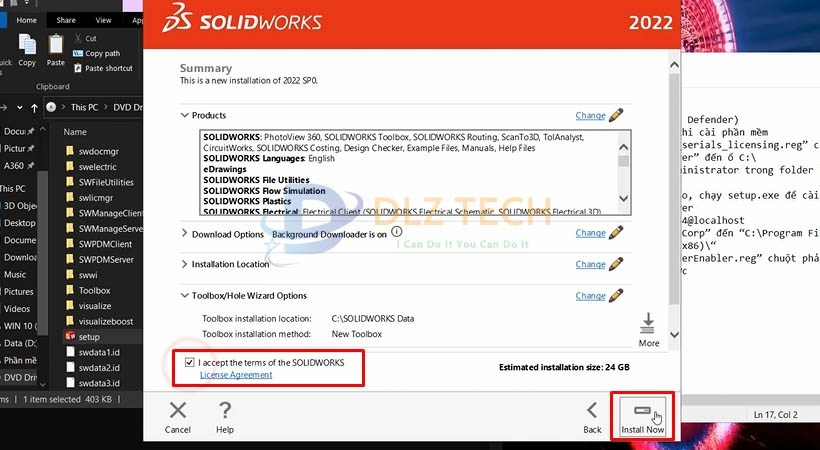The height and width of the screenshot is (450, 820).
Task: Click pencil icon for Toolbox/Hole Wizard Options
Action: point(616,295)
